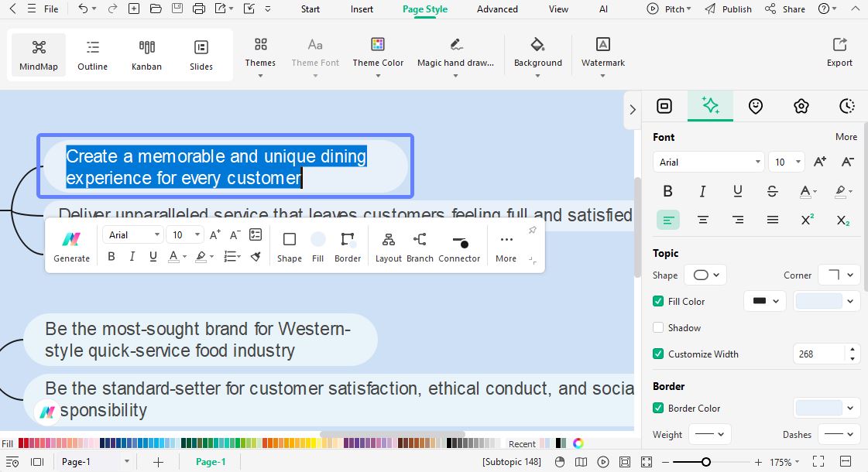Open the 175% zoom level dropdown
The width and height of the screenshot is (868, 472).
(x=784, y=462)
